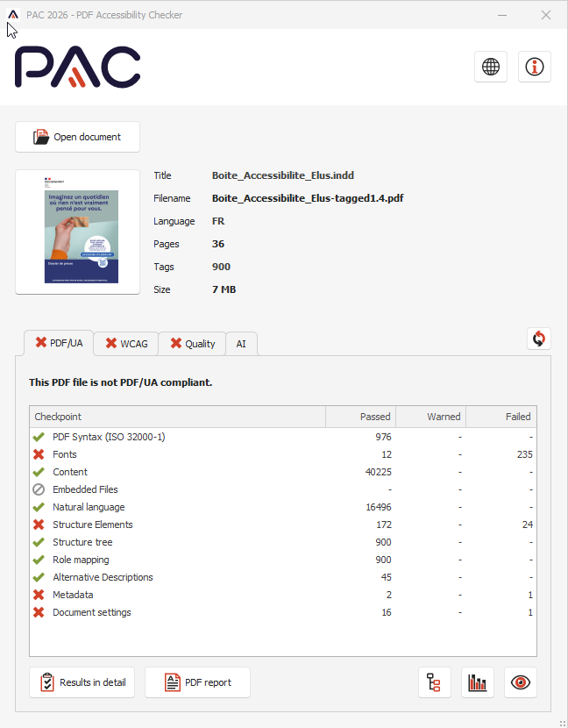This screenshot has height=728, width=568.
Task: Click the Failed column header
Action: [517, 417]
